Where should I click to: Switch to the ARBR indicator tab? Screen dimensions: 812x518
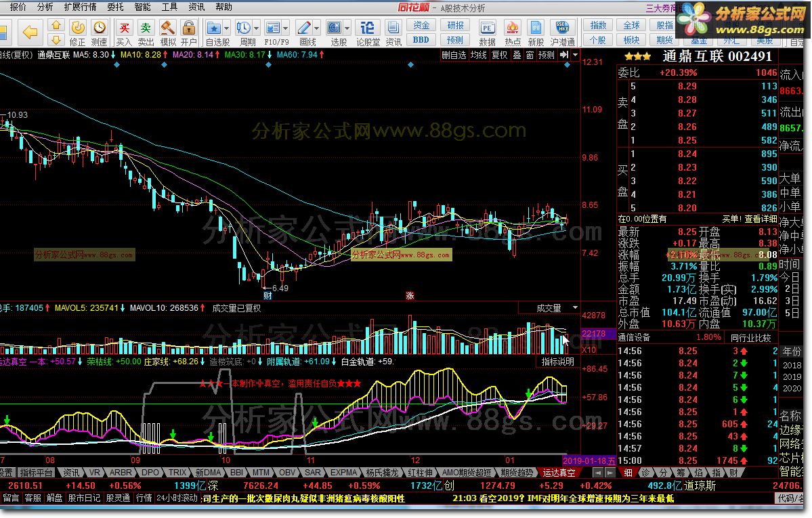coord(120,473)
